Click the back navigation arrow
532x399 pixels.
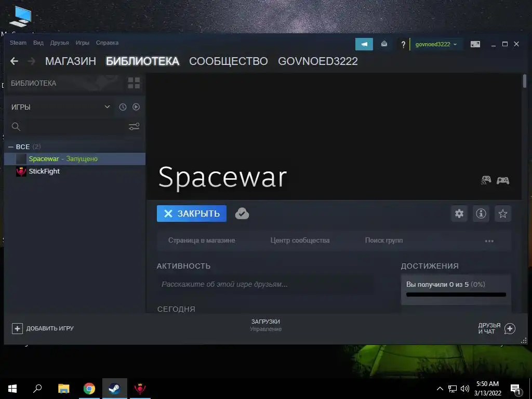coord(14,61)
